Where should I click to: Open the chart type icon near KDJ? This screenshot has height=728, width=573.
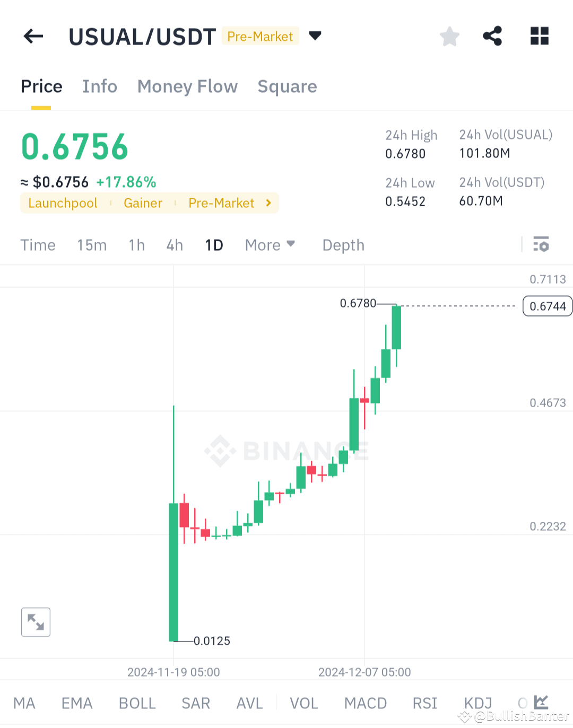coord(540,702)
